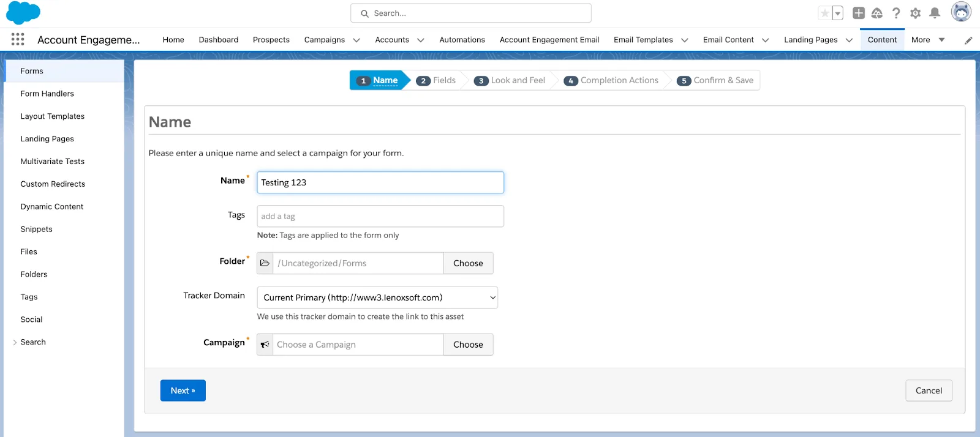Click Choose button for Folder
This screenshot has width=980, height=437.
[x=468, y=263]
